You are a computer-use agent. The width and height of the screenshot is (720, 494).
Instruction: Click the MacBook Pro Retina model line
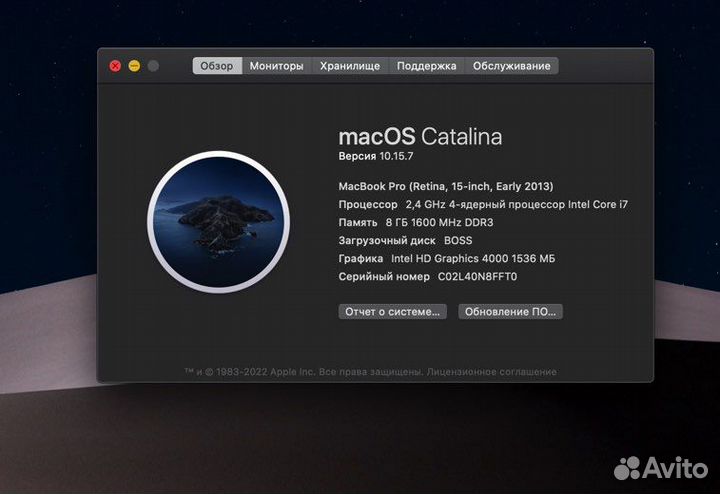(446, 186)
